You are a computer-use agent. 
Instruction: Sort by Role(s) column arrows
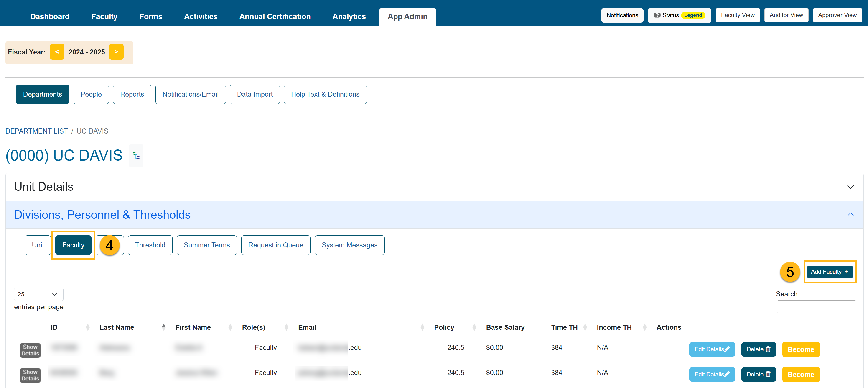pyautogui.click(x=286, y=327)
